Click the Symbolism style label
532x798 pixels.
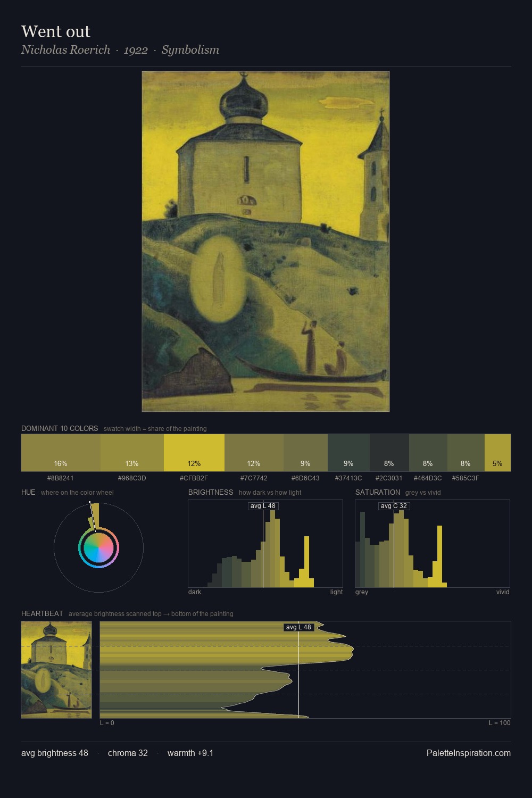tap(190, 49)
